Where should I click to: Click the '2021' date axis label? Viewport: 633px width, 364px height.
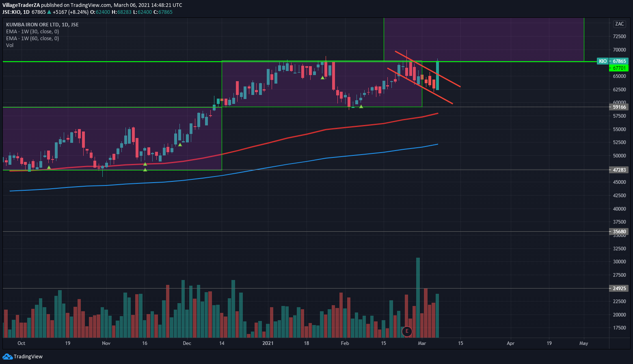pos(268,343)
